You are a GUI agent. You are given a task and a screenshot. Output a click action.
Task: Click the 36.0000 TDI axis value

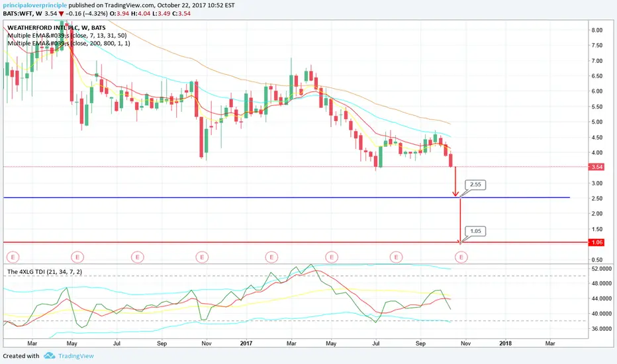[x=602, y=328]
